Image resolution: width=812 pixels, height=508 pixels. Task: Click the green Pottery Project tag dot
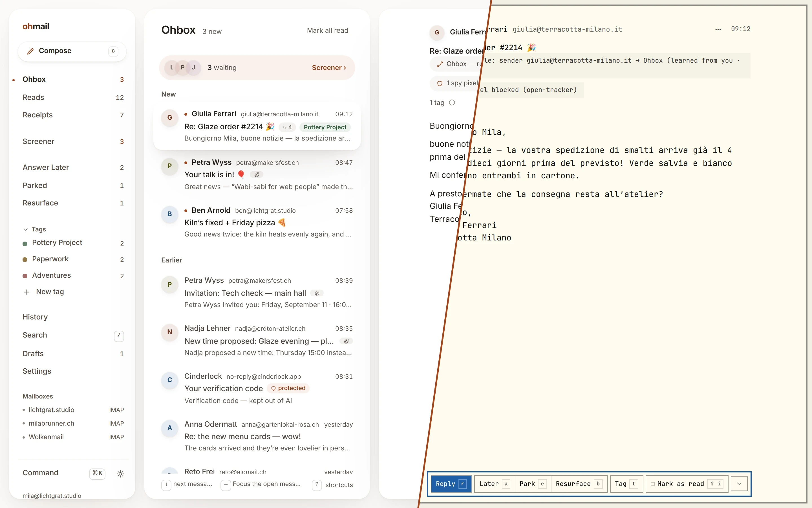[x=25, y=244]
